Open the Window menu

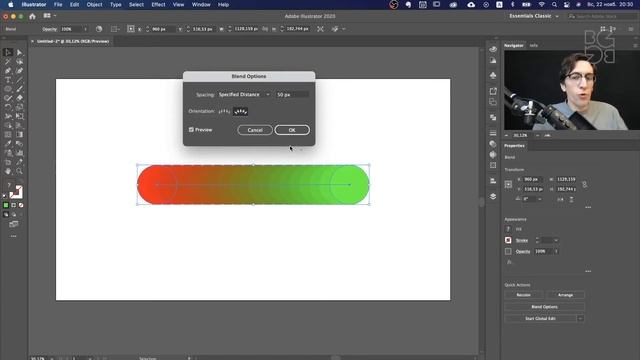point(201,4)
